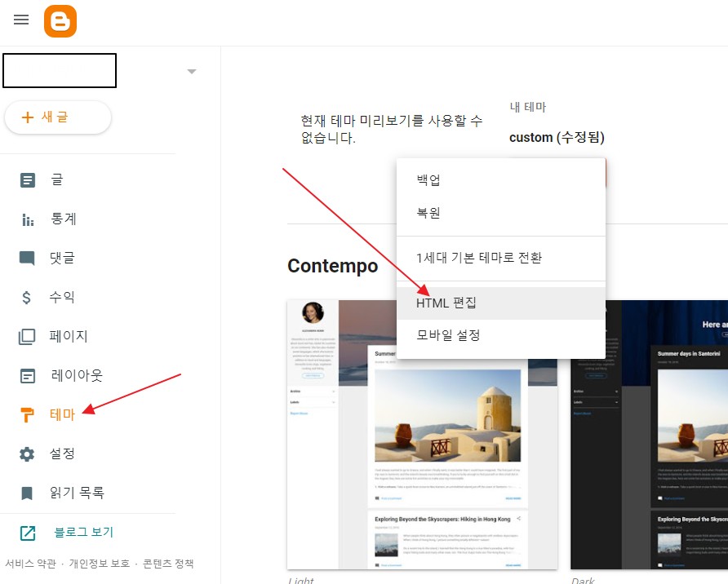Open the 레이아웃 layout section
Screen dimensions: 728x584
coord(77,375)
